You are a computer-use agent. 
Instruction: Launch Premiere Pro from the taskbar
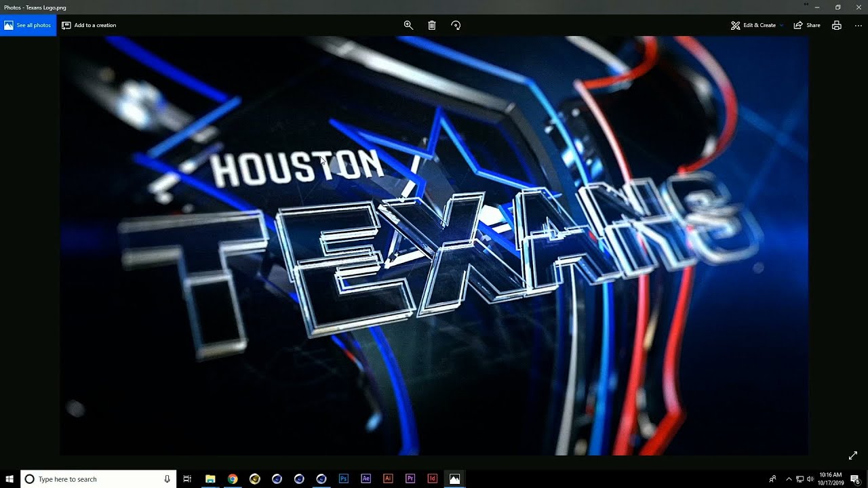click(410, 479)
